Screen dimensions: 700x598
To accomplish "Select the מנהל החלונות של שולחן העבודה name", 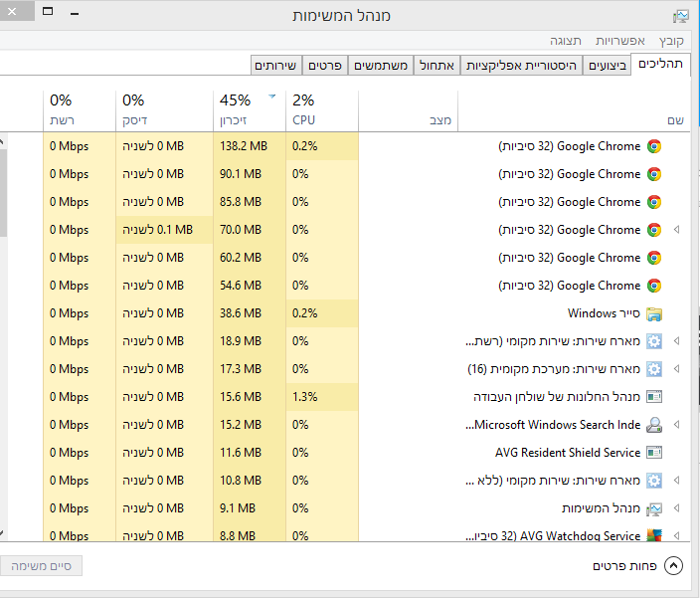I will pyautogui.click(x=557, y=397).
